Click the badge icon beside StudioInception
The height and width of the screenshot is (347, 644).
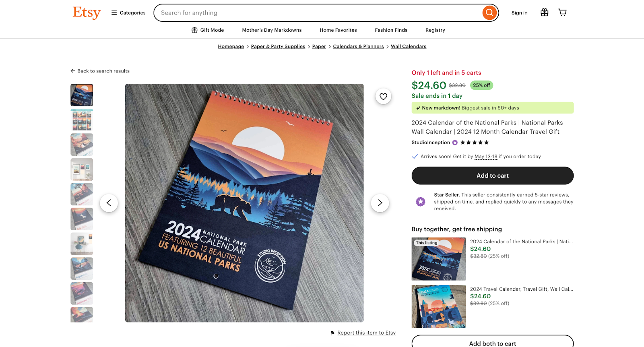tap(454, 142)
